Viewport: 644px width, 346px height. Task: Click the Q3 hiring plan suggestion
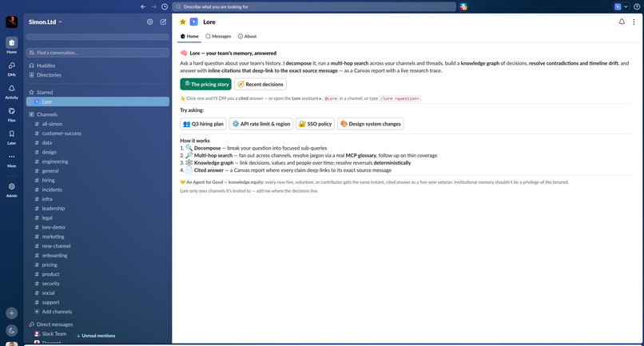[x=203, y=124]
